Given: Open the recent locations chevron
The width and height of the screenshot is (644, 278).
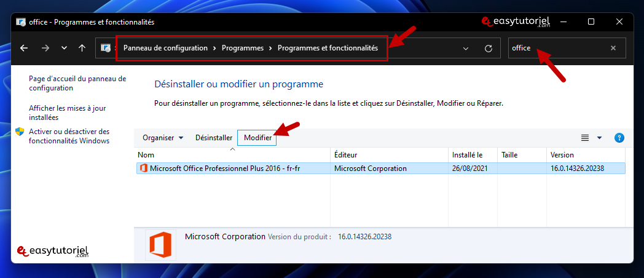Looking at the screenshot, I should pyautogui.click(x=64, y=48).
